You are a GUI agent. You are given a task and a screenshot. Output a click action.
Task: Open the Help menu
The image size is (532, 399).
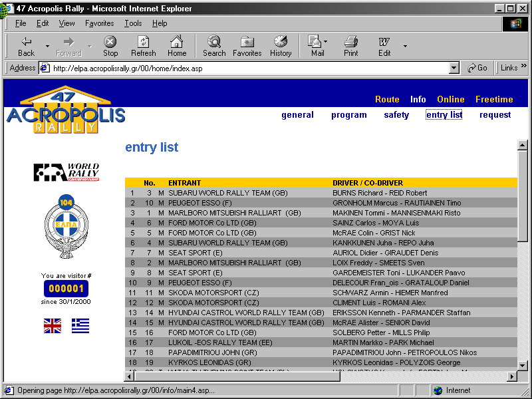point(160,23)
